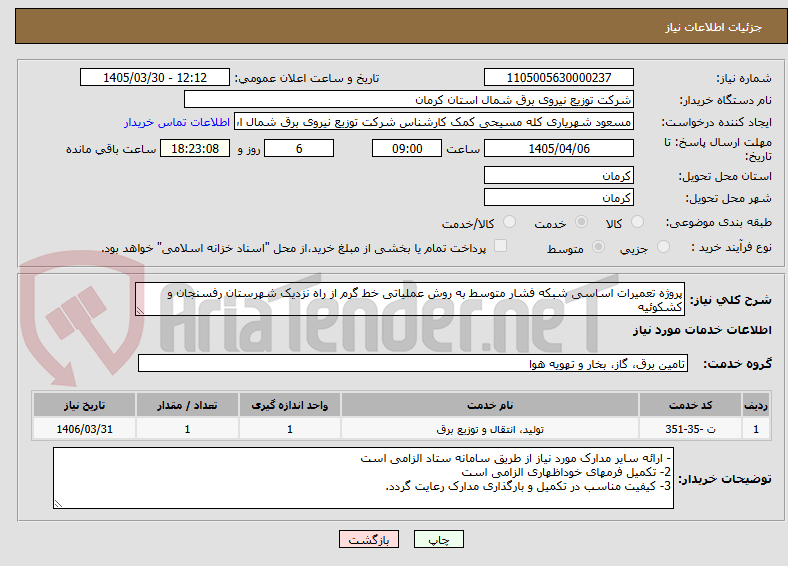Click the طبقه بندی موضوعی label

point(719,222)
